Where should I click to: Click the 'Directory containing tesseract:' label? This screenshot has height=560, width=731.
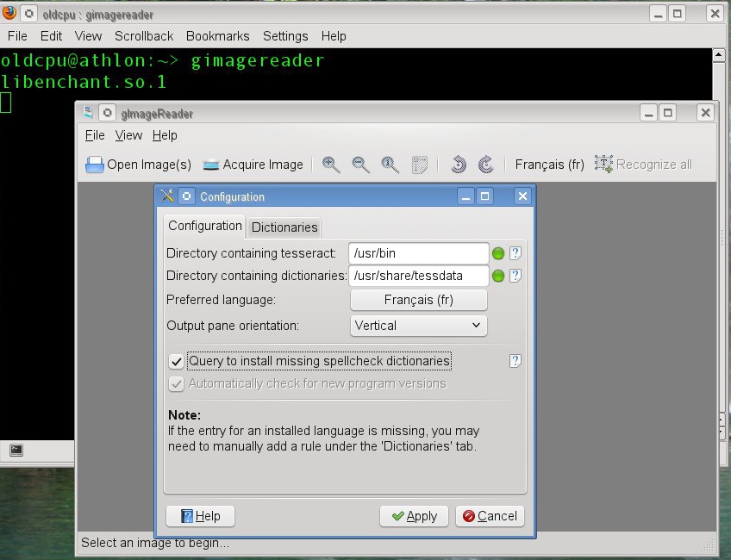coord(252,253)
